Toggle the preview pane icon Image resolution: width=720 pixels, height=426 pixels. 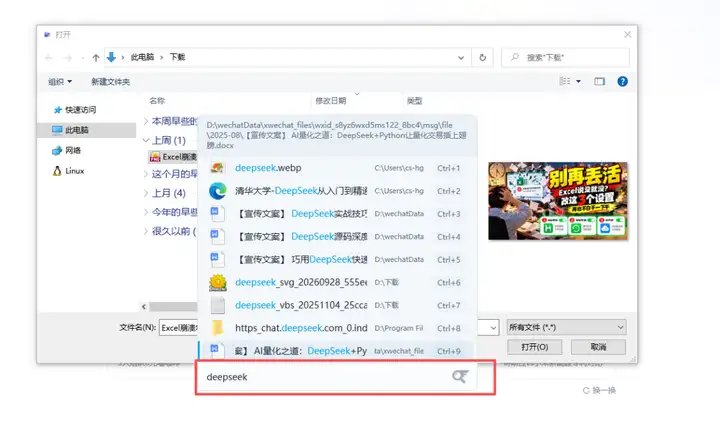(x=599, y=81)
